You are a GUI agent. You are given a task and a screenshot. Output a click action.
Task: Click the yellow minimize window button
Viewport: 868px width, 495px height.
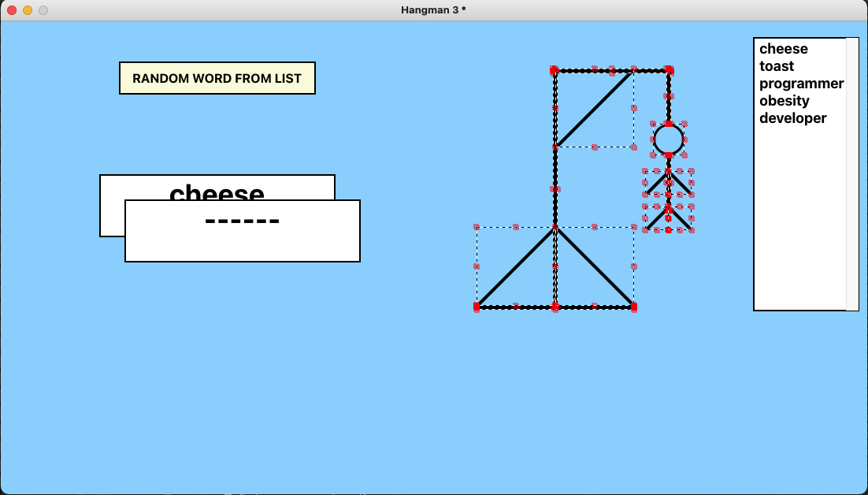coord(27,10)
